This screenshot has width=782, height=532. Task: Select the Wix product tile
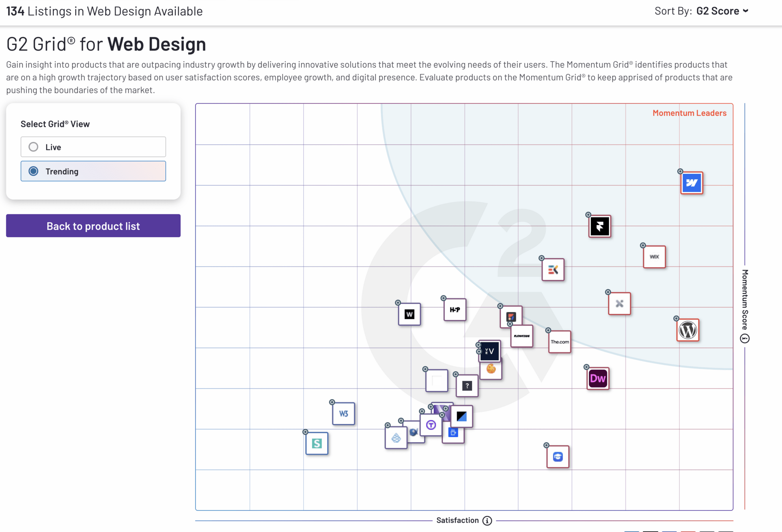(654, 257)
